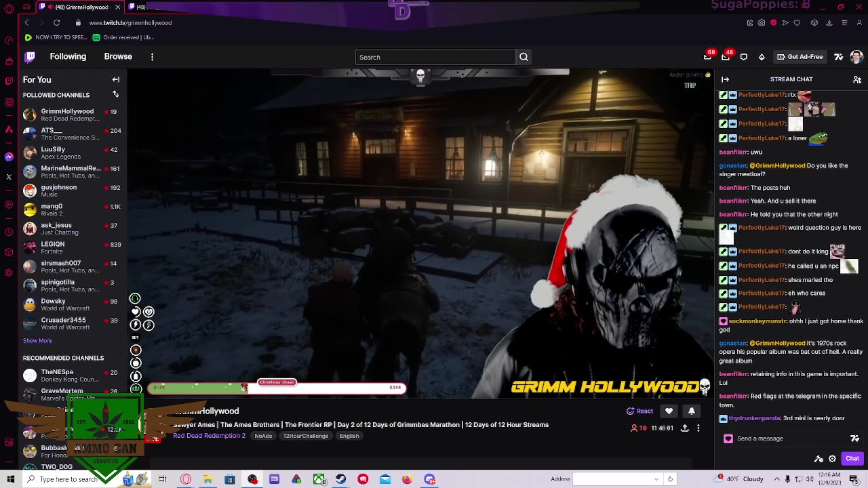This screenshot has height=488, width=868.
Task: Open the TheNESpa recommended channel
Action: 73,375
